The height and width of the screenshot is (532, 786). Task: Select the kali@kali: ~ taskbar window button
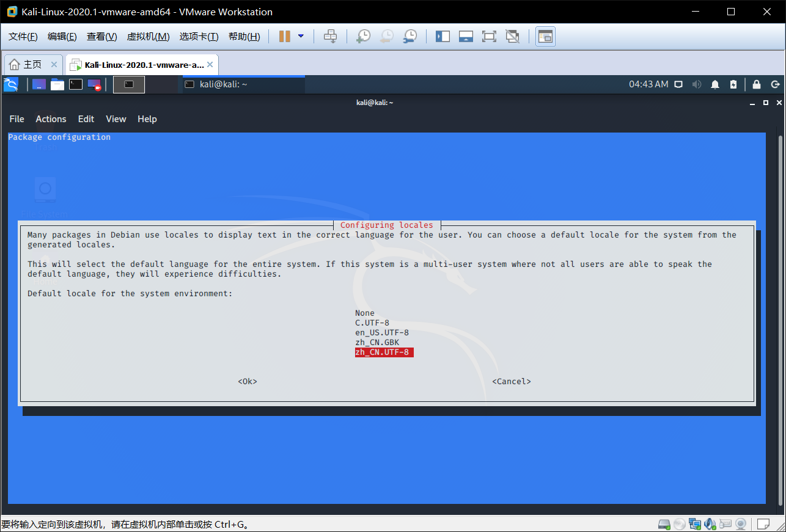[x=243, y=84]
